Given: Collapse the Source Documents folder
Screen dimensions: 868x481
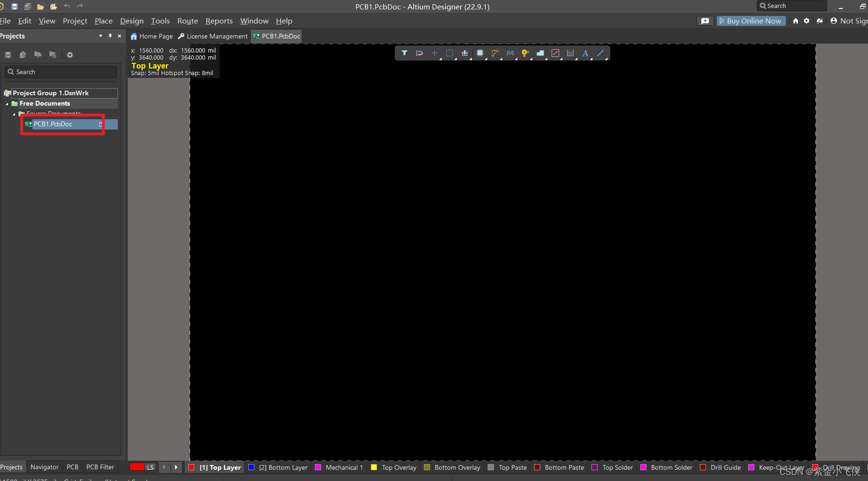Looking at the screenshot, I should coord(14,114).
